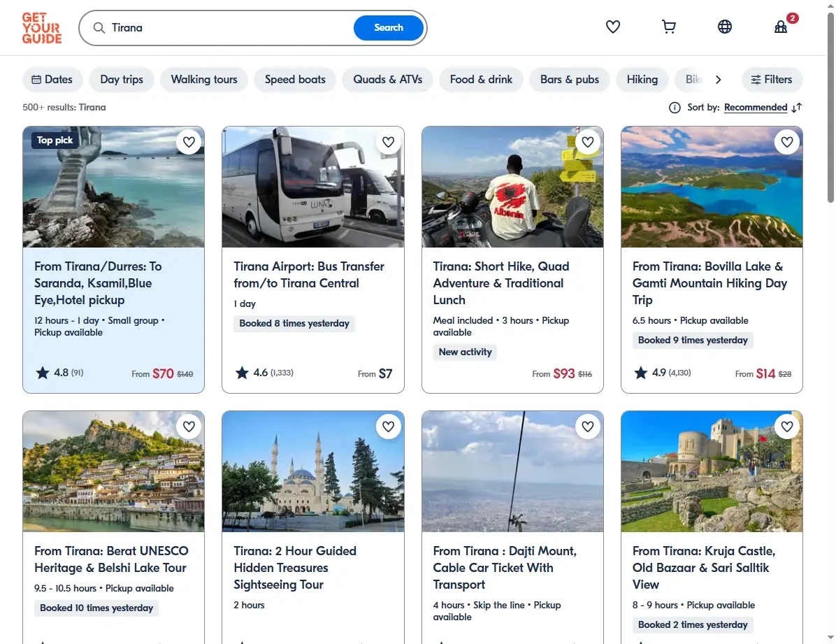Click sliders icon on Filters button
Viewport: 836px width, 644px height.
(x=756, y=80)
